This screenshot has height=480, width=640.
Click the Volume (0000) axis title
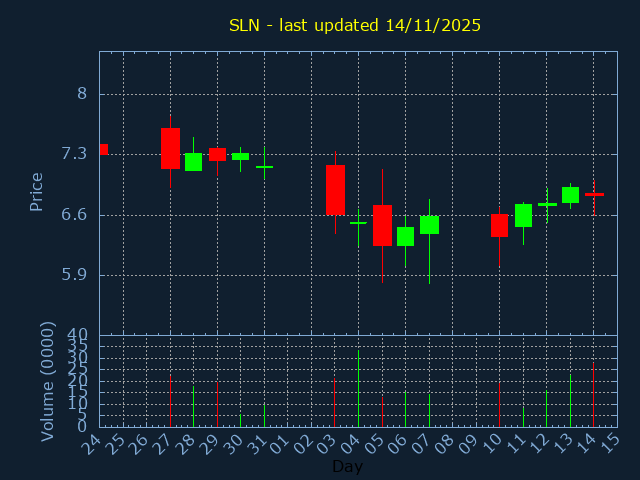47,381
